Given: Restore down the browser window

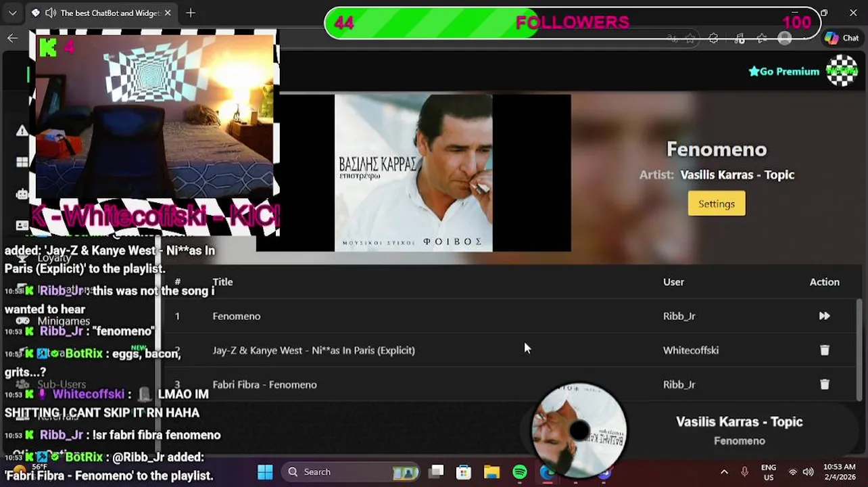Looking at the screenshot, I should [824, 13].
